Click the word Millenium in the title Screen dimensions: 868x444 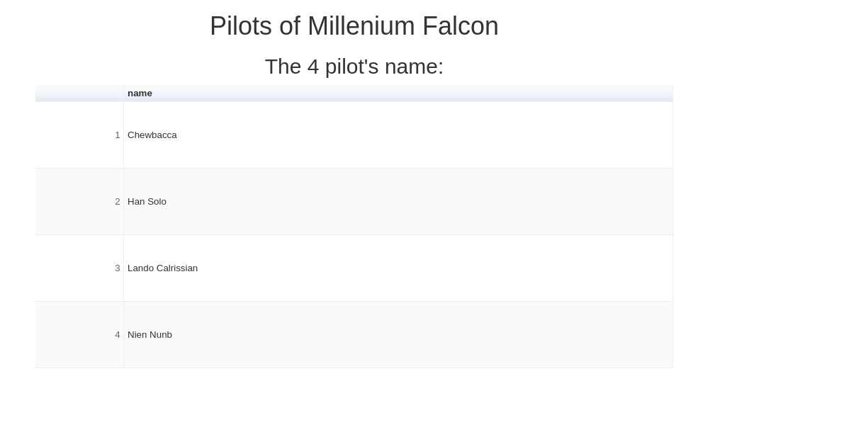361,26
